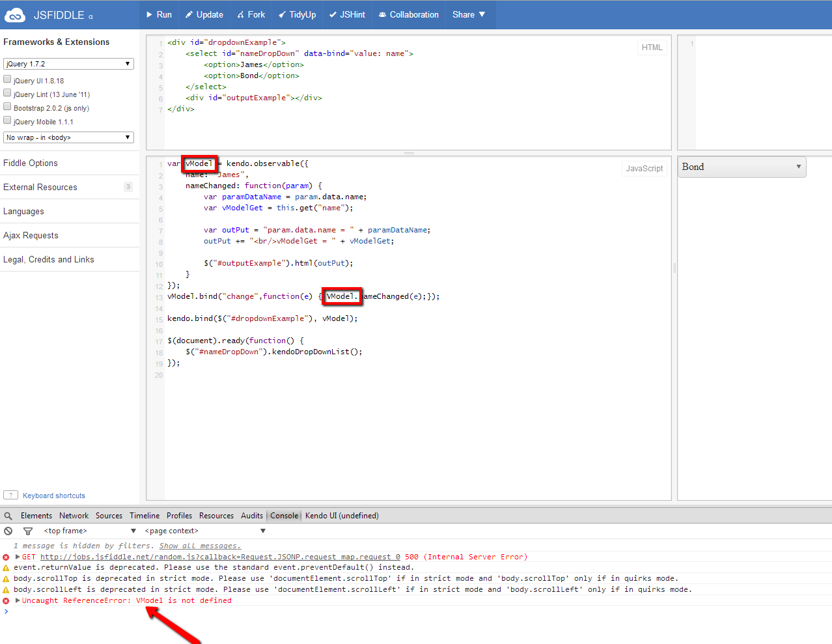Viewport: 832px width, 644px height.
Task: Expand the Languages section
Action: point(70,211)
